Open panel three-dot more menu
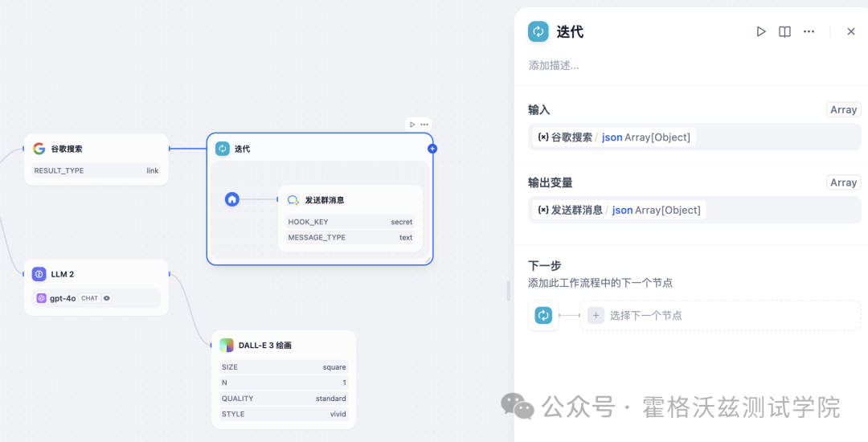The width and height of the screenshot is (868, 442). point(809,31)
